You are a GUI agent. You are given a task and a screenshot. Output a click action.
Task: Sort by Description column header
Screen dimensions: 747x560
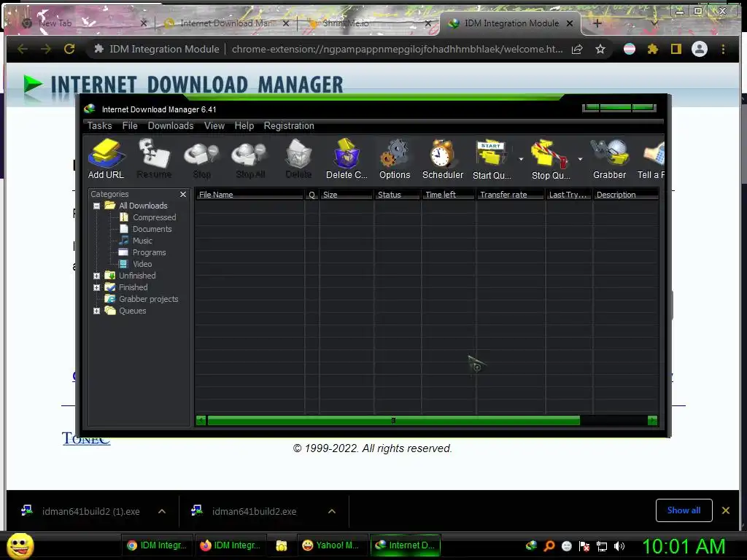point(625,195)
